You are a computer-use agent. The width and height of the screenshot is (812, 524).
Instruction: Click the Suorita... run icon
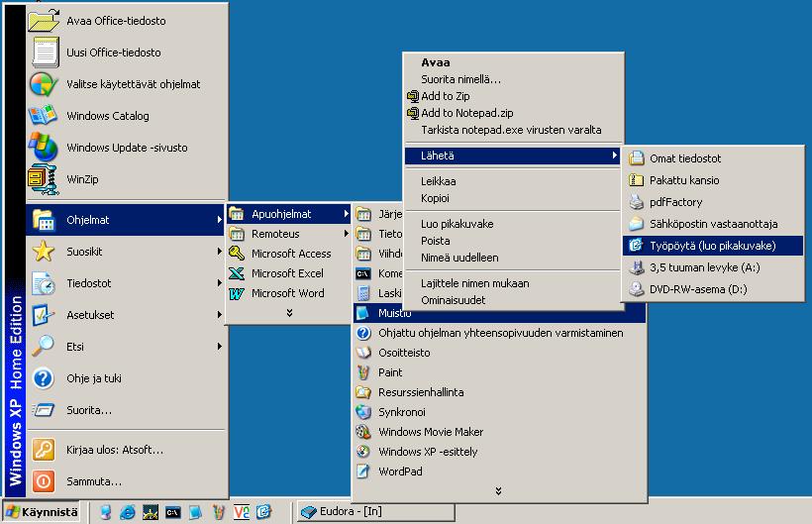43,410
